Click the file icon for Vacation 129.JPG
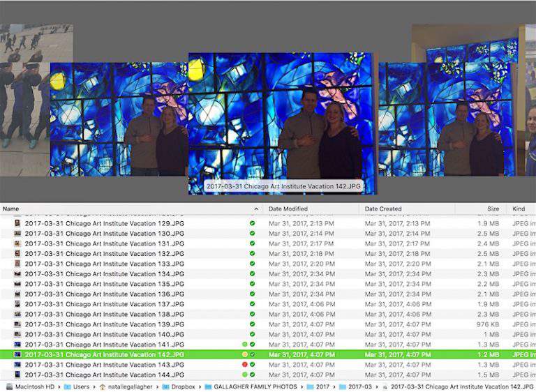 pyautogui.click(x=17, y=223)
